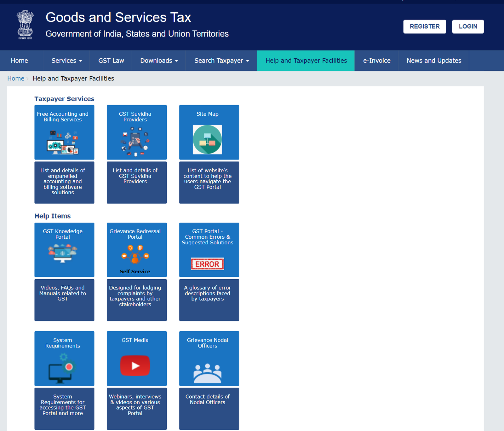Open the Site Map diagram icon
Viewport: 504px width, 431px height.
(207, 139)
